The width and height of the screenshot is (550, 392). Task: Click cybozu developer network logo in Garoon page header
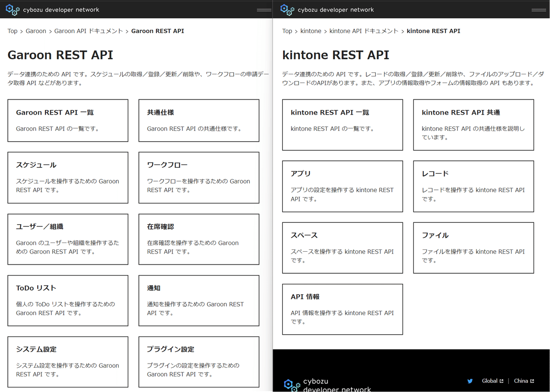pos(52,9)
